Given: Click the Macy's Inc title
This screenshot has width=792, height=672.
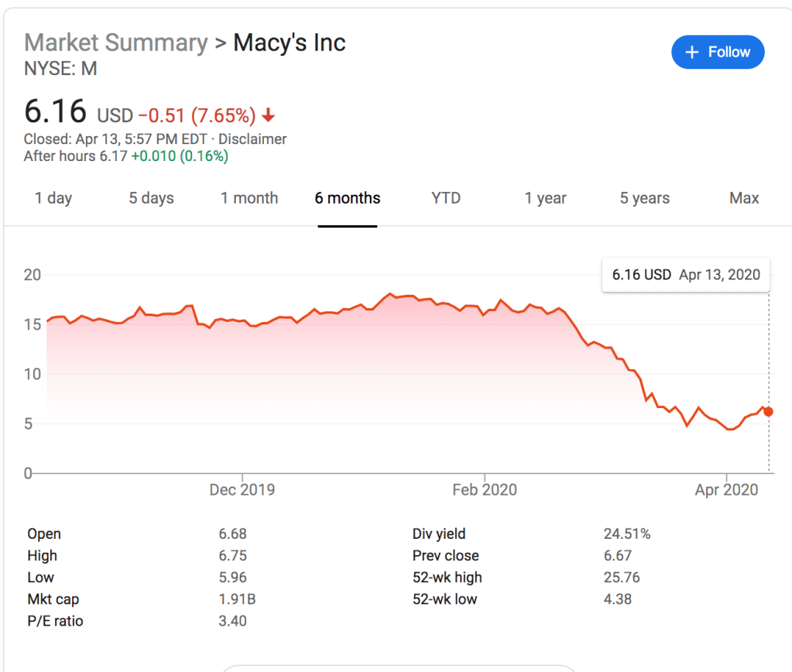Looking at the screenshot, I should (x=290, y=43).
